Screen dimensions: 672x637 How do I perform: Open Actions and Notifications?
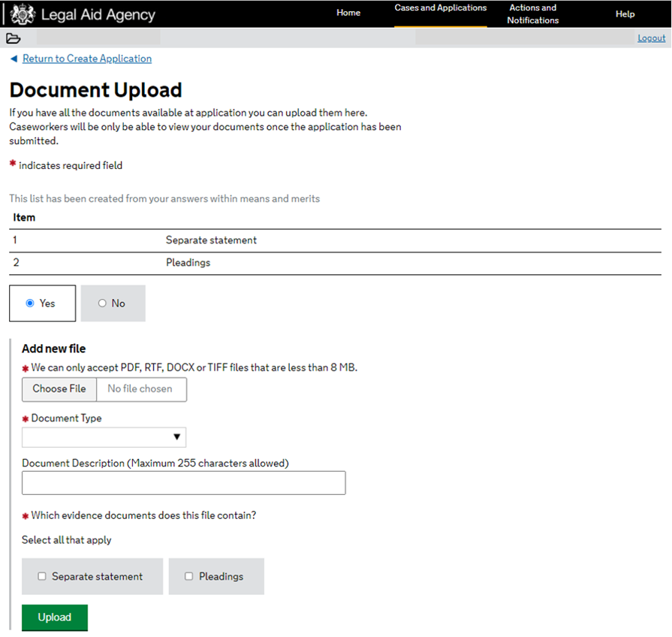[x=532, y=14]
